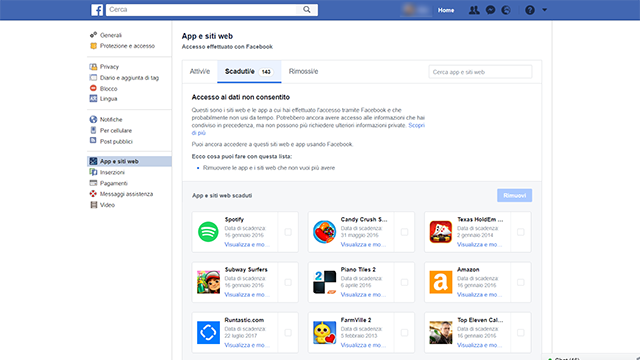Expand the account dropdown arrow
Screen dimensions: 640x360
tap(544, 10)
